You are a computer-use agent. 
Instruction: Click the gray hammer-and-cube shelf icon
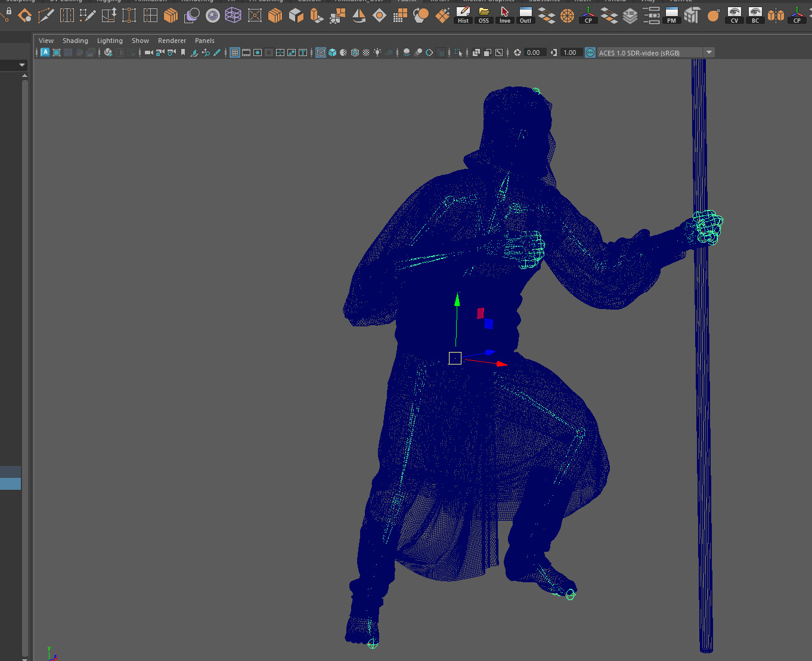tap(693, 16)
